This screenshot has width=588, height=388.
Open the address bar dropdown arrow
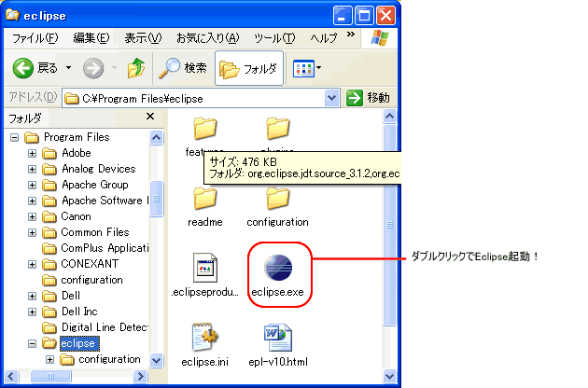[332, 98]
